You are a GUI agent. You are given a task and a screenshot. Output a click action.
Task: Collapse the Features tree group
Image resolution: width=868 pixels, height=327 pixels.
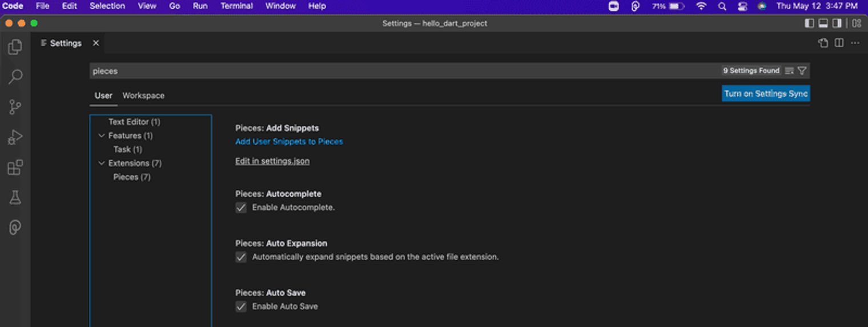click(102, 135)
